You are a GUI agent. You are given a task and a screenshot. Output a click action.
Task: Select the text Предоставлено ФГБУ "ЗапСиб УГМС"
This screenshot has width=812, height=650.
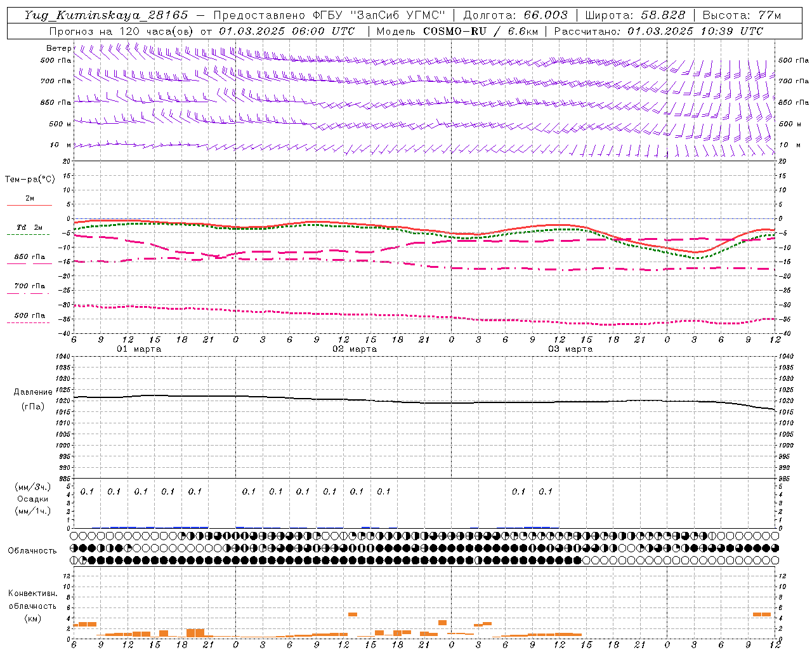[x=329, y=15]
